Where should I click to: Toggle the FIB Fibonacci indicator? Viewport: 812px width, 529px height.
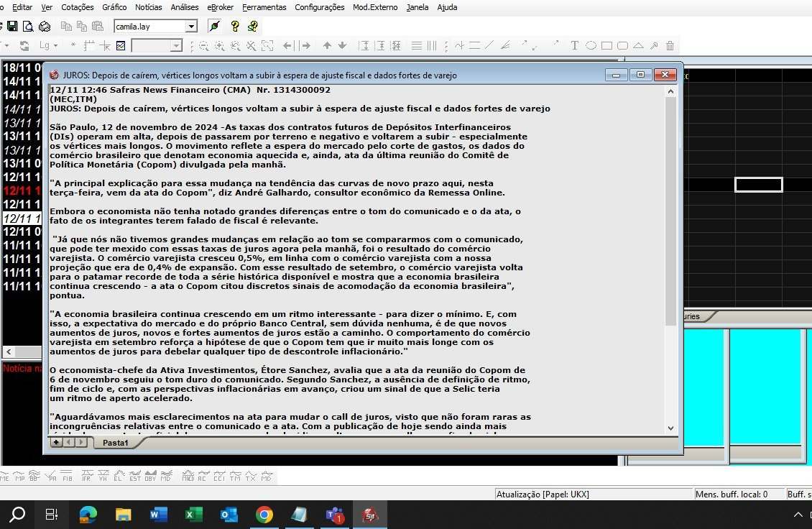pyautogui.click(x=68, y=477)
